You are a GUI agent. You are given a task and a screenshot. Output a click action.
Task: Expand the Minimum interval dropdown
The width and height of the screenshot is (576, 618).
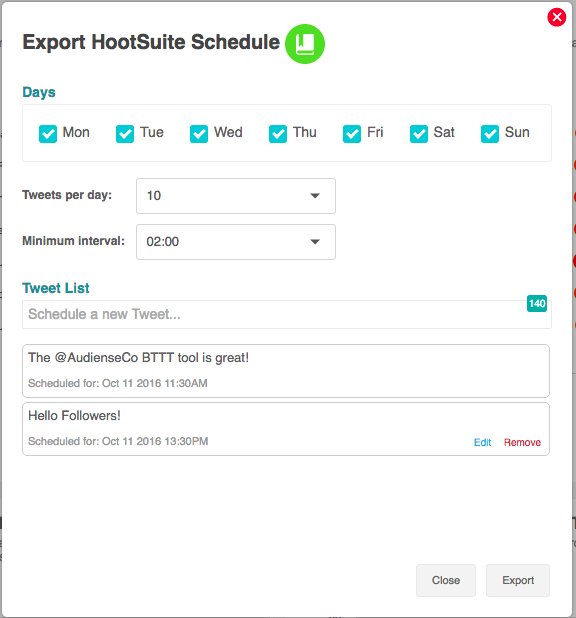pos(236,242)
